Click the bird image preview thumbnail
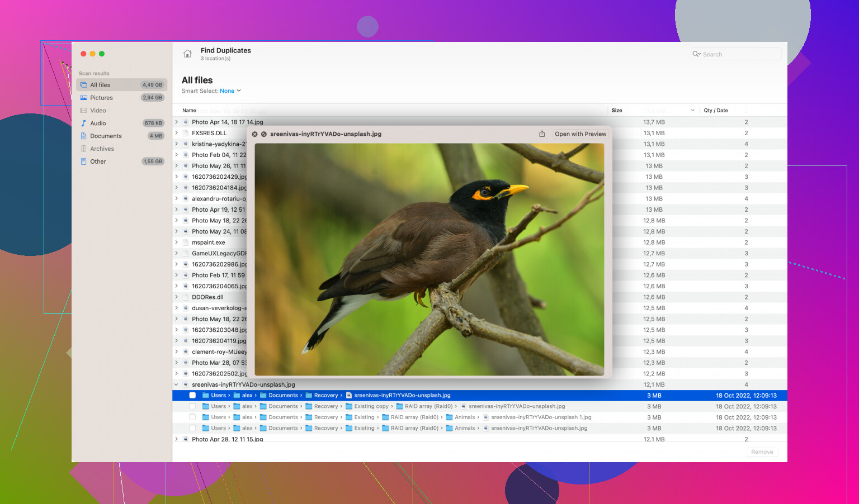Viewport: 859px width, 504px height. (x=429, y=259)
